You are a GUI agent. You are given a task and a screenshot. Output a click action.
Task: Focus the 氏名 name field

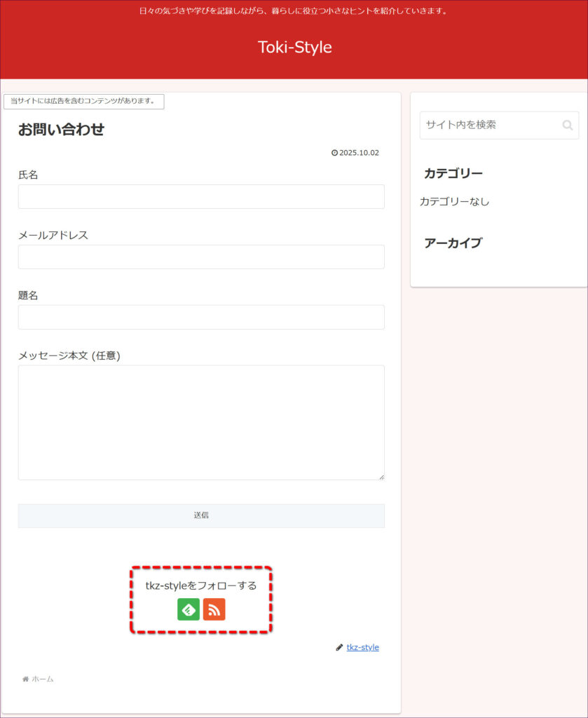point(201,197)
